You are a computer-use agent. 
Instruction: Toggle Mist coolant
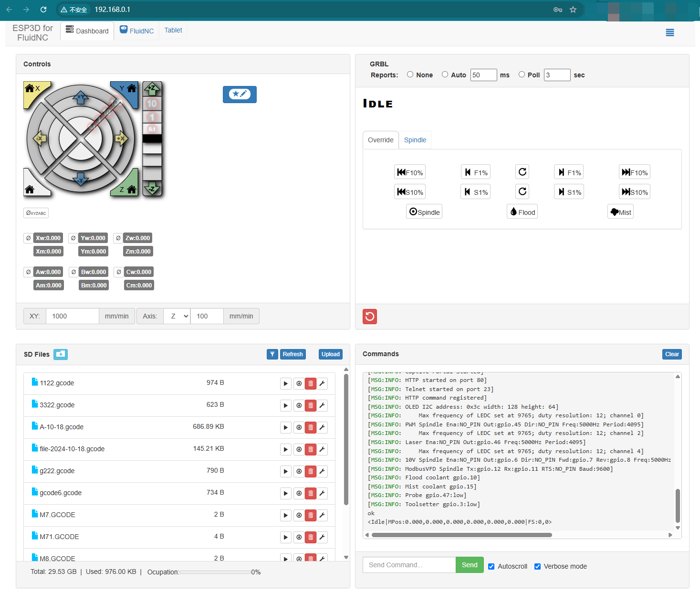620,212
